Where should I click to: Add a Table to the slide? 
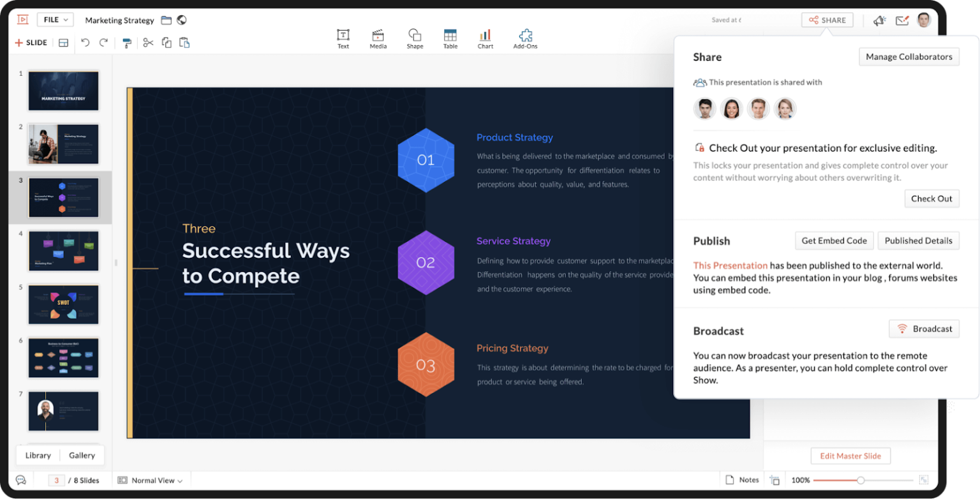point(450,38)
